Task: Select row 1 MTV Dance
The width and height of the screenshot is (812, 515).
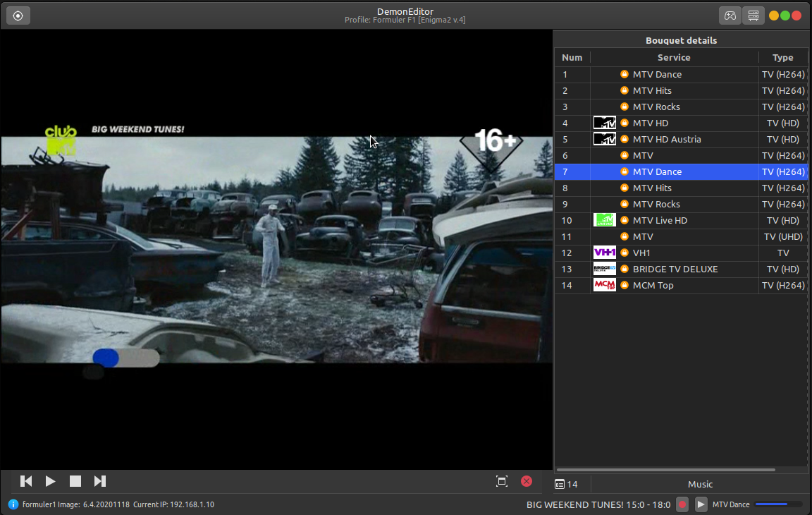Action: coord(681,75)
